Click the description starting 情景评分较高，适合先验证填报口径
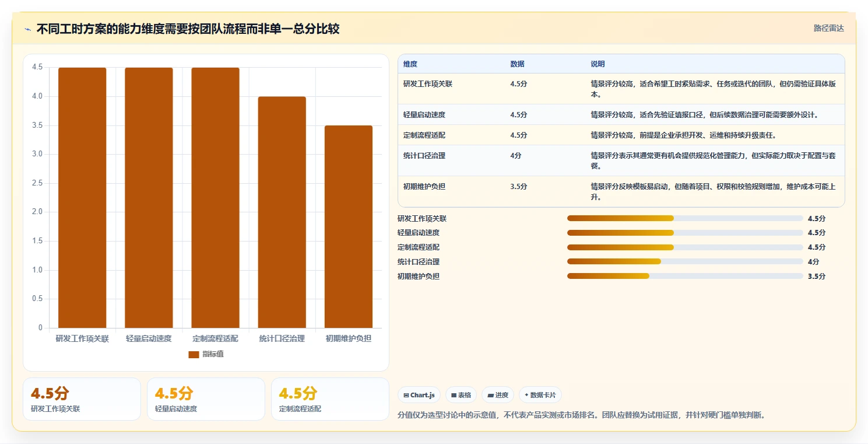Image resolution: width=868 pixels, height=444 pixels. 705,115
